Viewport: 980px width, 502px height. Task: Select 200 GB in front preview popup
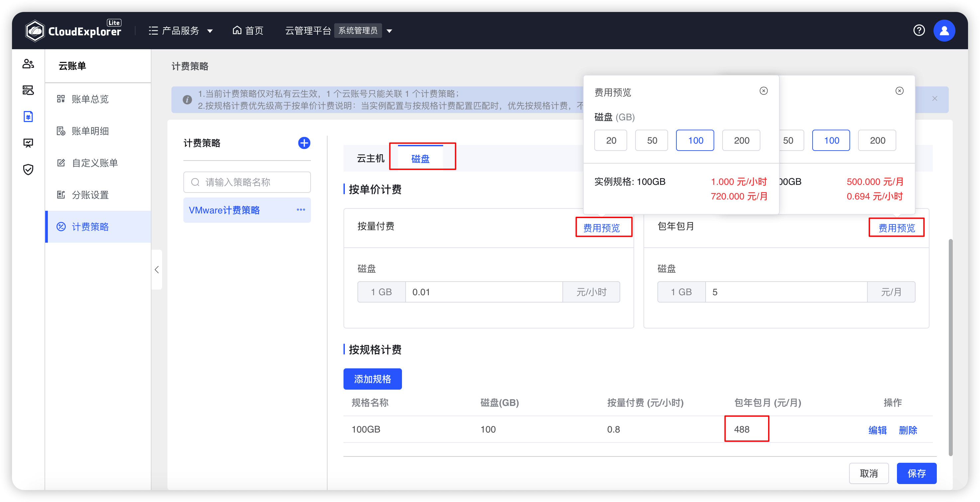[x=741, y=140]
